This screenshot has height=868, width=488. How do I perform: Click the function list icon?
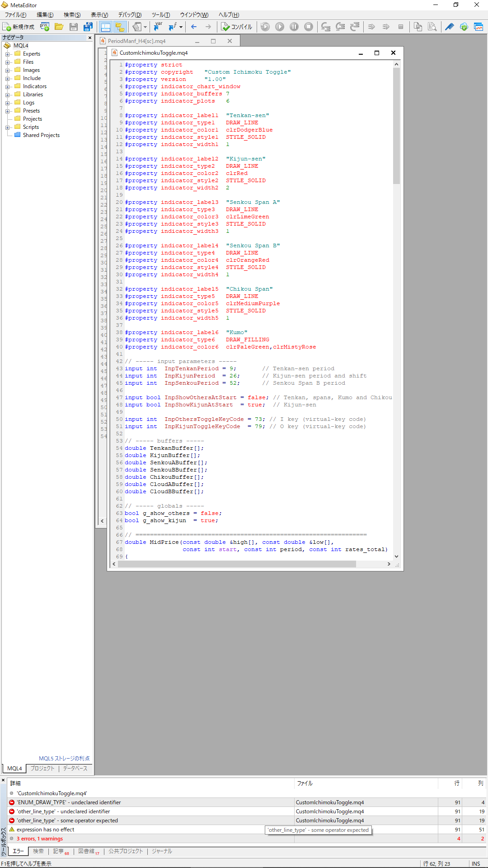tap(172, 27)
